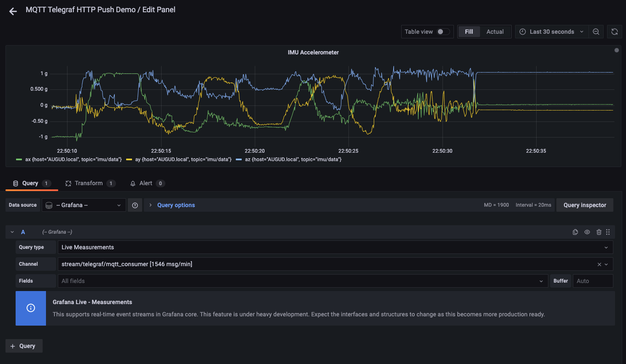Switch to the Transform tab
Image resolution: width=626 pixels, height=364 pixels.
(89, 183)
